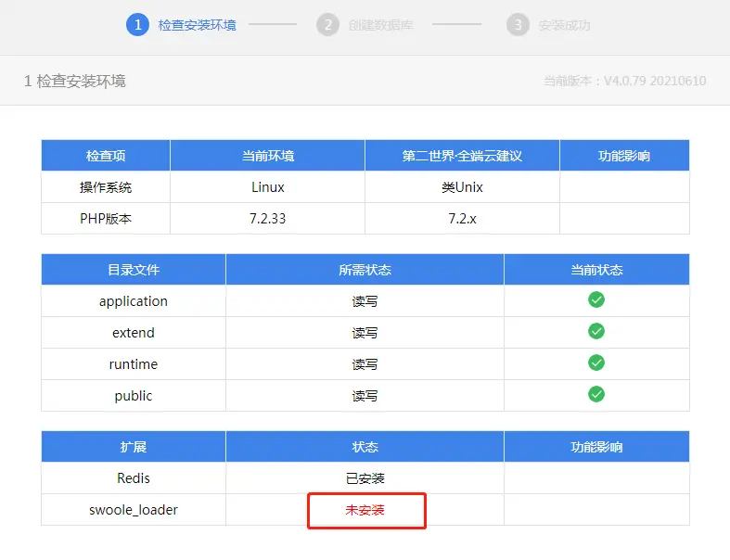Click green checkmark for public directory
This screenshot has width=730, height=560.
(x=596, y=394)
